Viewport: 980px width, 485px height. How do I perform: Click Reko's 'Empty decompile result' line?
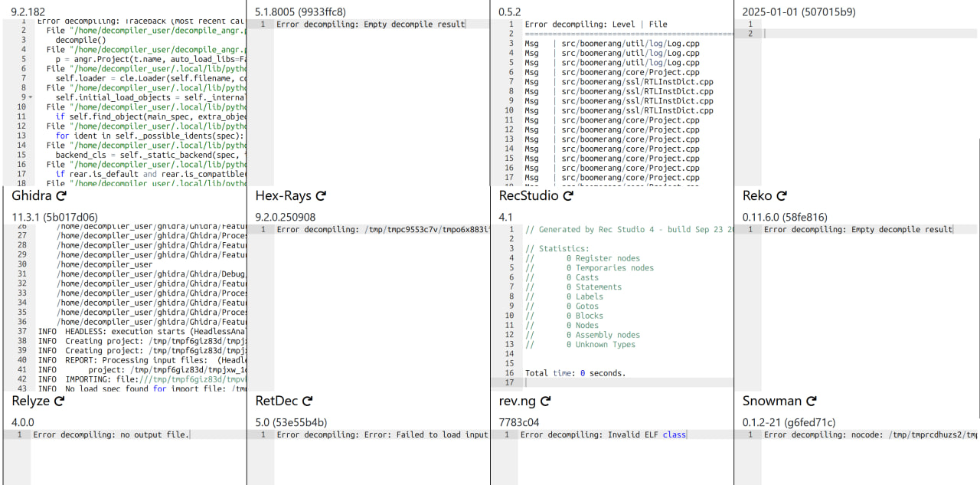857,230
